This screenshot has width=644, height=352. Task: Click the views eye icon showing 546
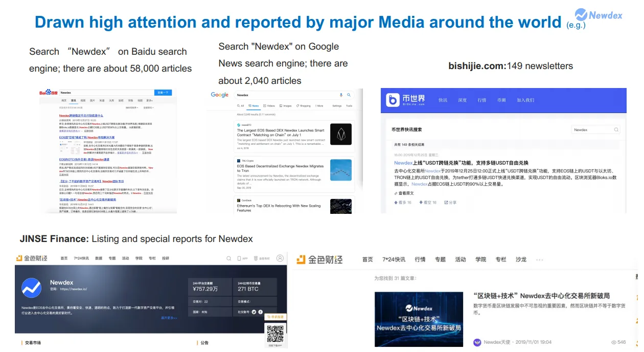[614, 342]
